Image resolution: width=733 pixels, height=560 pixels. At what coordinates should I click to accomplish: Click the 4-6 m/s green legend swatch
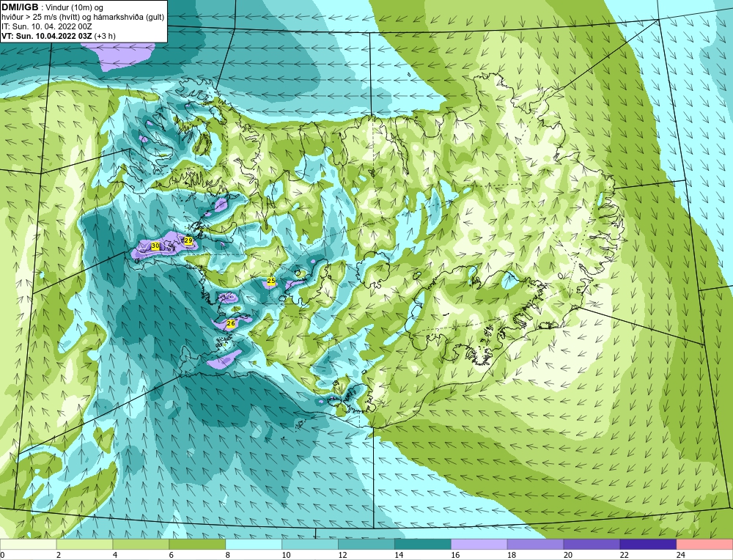pyautogui.click(x=141, y=545)
